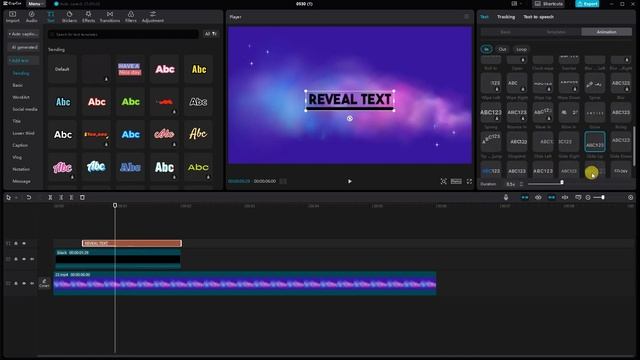Image resolution: width=640 pixels, height=360 pixels.
Task: Switch to the Text to speech tab
Action: 538,17
